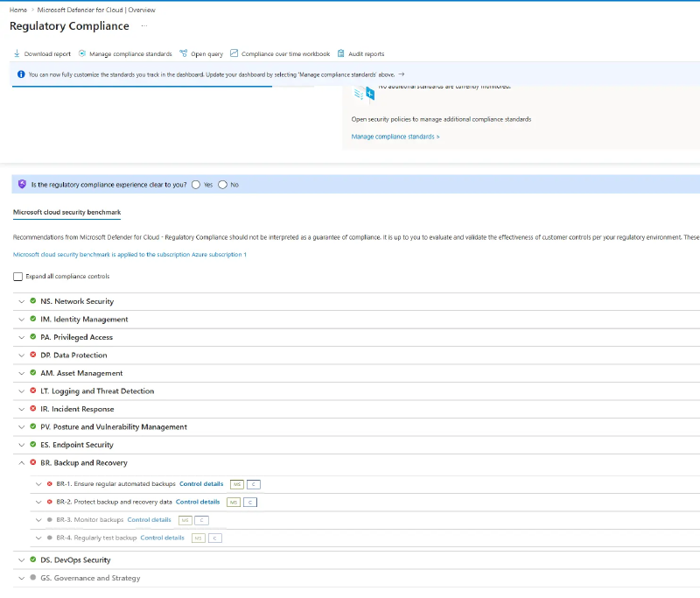This screenshot has height=598, width=700.
Task: Click the MS badge on the BR-1 row
Action: pos(237,484)
